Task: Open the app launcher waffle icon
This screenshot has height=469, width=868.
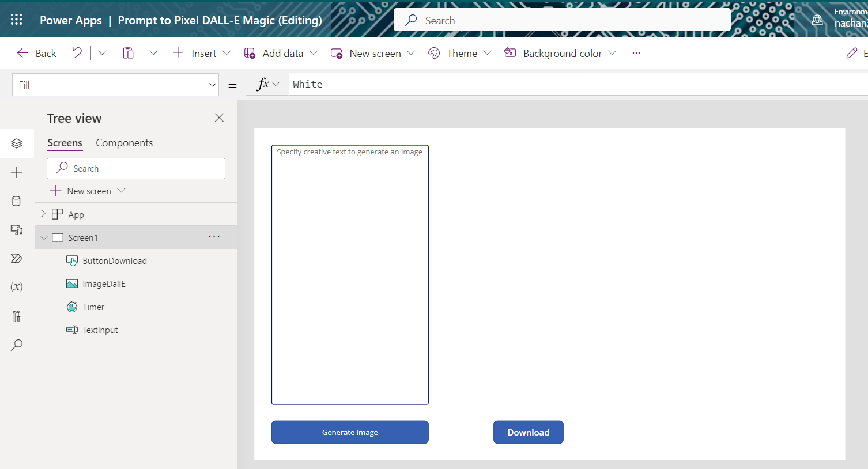Action: (17, 20)
